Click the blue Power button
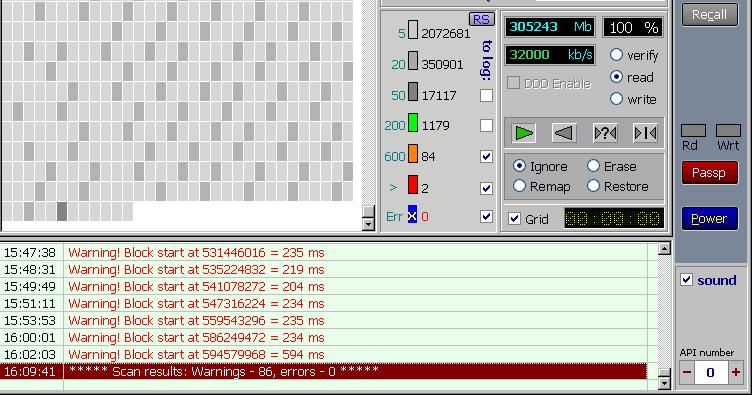752x395 pixels. coord(710,219)
